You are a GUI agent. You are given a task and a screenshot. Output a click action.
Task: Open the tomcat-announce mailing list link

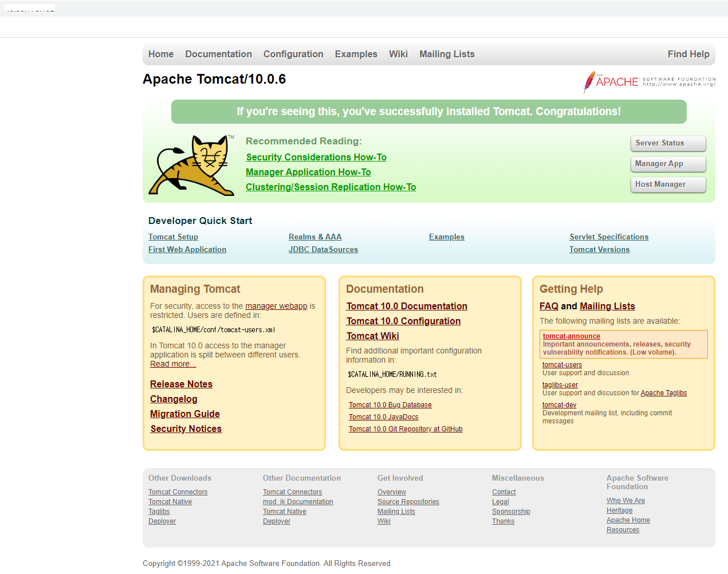(x=572, y=336)
